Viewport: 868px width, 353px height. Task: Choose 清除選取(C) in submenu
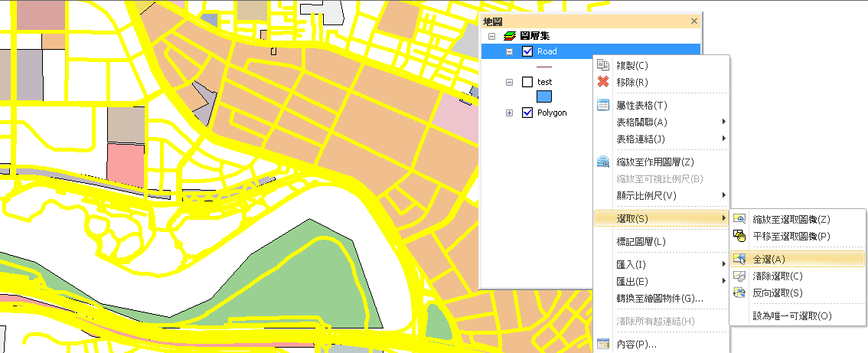coord(797,276)
